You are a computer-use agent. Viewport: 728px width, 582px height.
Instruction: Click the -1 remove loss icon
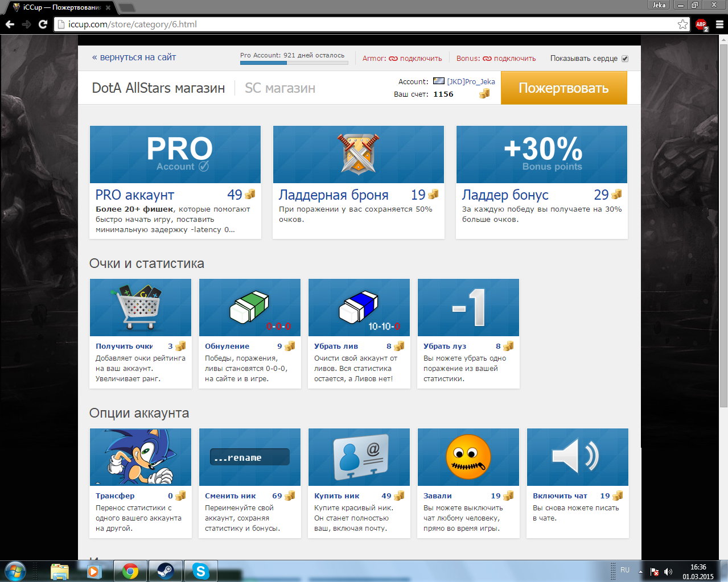pos(468,307)
